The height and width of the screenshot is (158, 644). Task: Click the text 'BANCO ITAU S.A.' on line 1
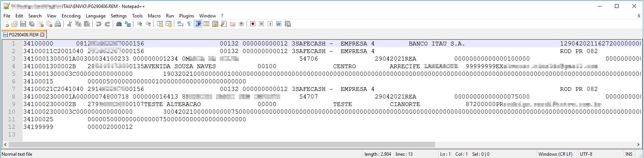437,44
